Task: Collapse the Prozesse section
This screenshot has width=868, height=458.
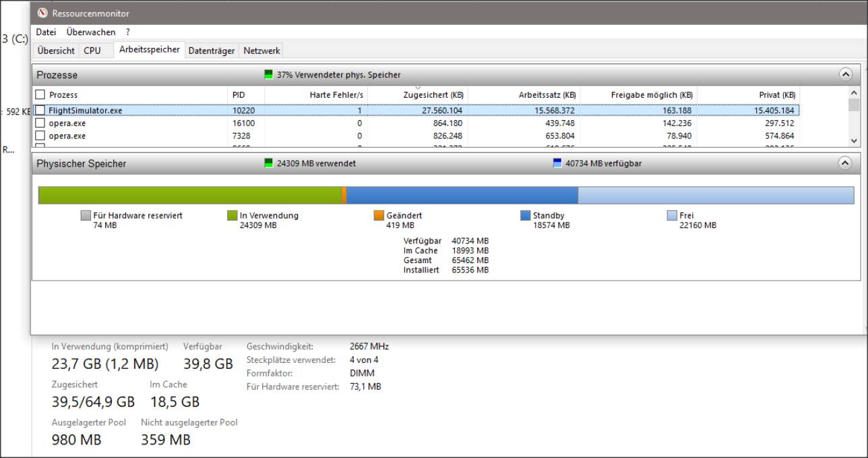Action: pyautogui.click(x=845, y=74)
